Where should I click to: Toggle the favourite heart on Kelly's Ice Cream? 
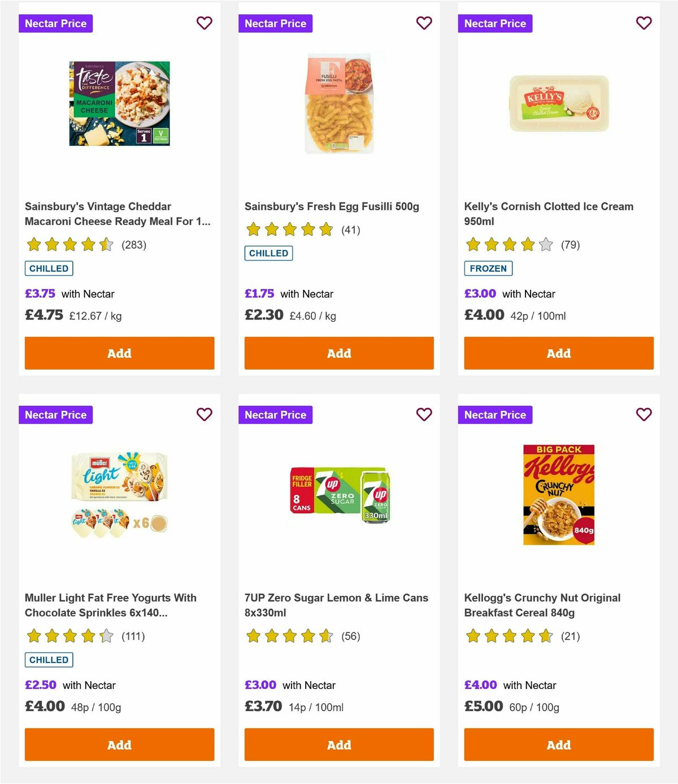point(644,23)
